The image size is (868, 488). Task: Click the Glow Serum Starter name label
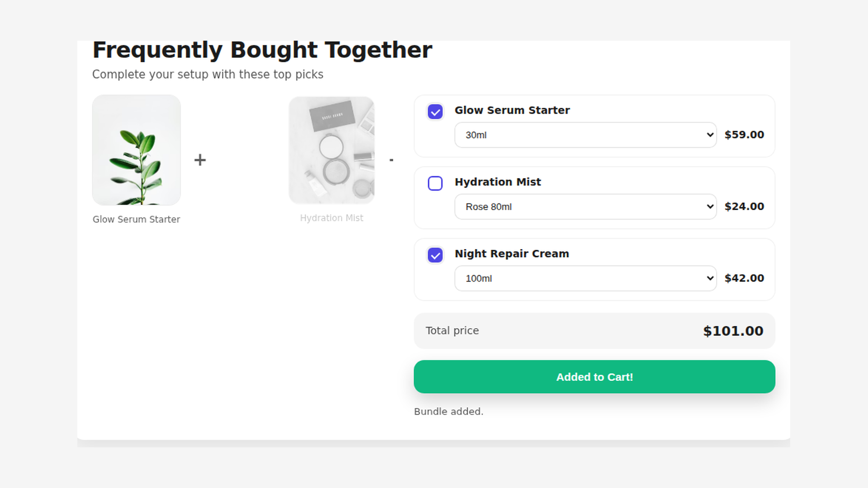point(136,219)
